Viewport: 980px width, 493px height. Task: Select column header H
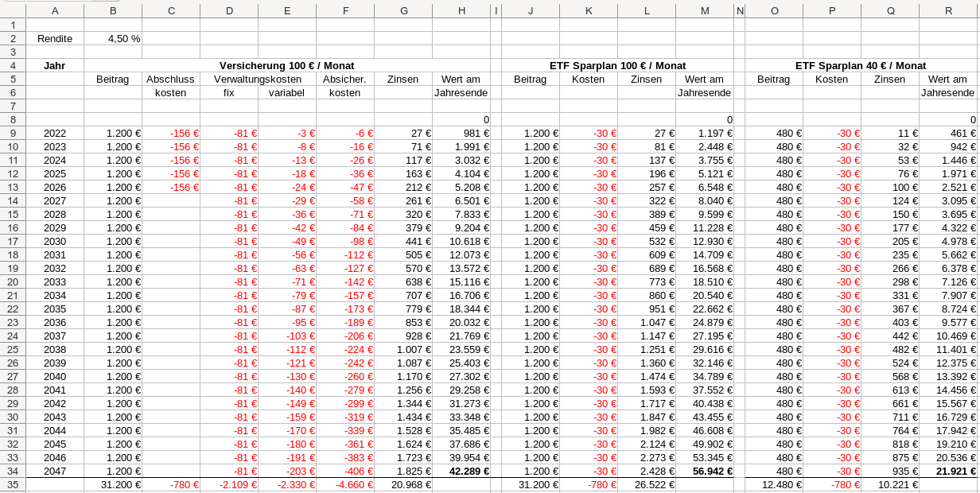[461, 10]
